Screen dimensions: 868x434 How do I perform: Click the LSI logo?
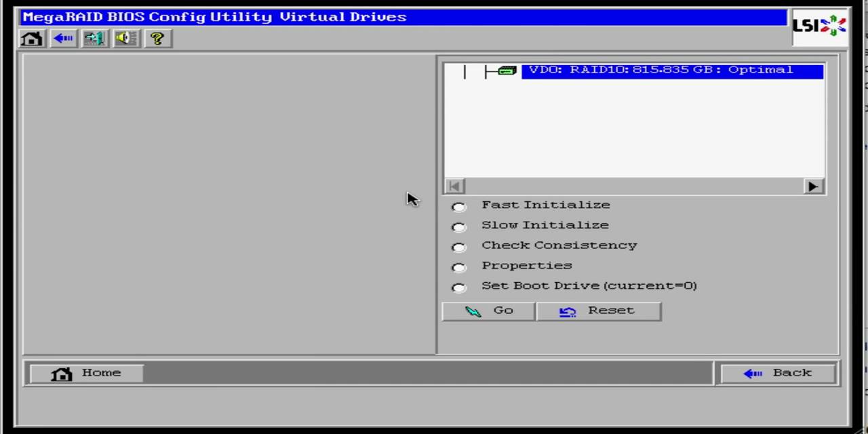pyautogui.click(x=819, y=26)
